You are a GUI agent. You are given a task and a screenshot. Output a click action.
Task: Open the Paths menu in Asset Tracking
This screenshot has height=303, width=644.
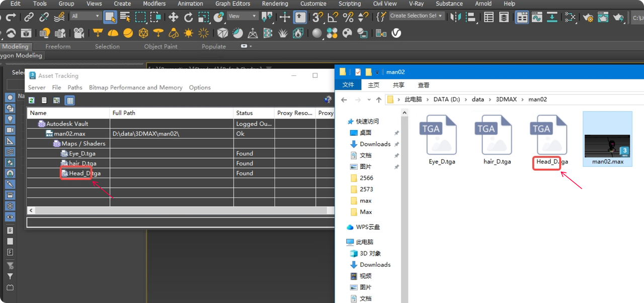[75, 87]
